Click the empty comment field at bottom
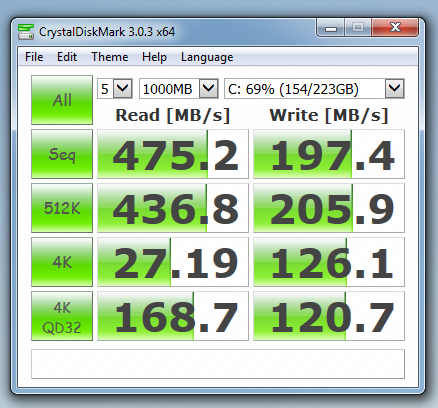Screen dimensions: 438x408 218,364
